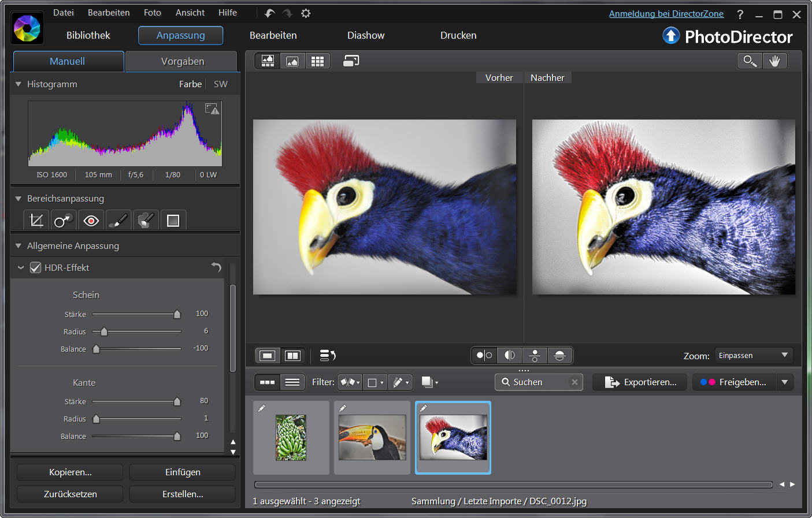Select the gradient mask tool
This screenshot has width=812, height=518.
pyautogui.click(x=173, y=221)
